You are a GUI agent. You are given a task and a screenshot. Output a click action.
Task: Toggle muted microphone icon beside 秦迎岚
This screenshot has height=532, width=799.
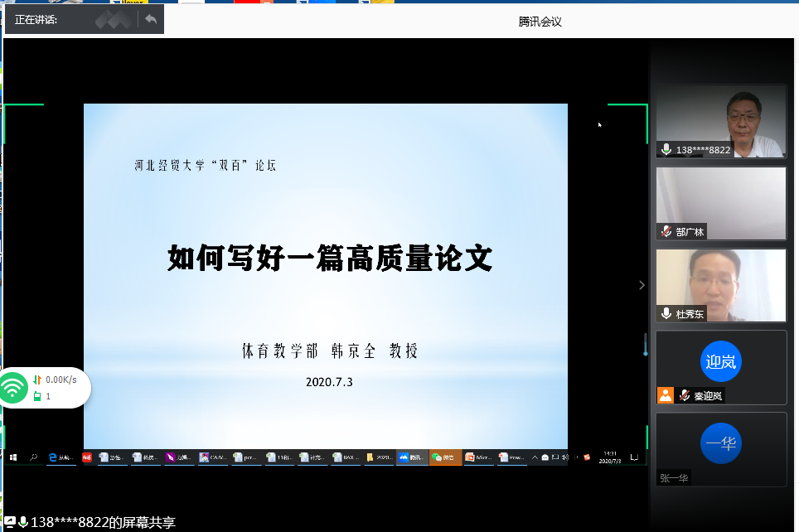[x=684, y=395]
